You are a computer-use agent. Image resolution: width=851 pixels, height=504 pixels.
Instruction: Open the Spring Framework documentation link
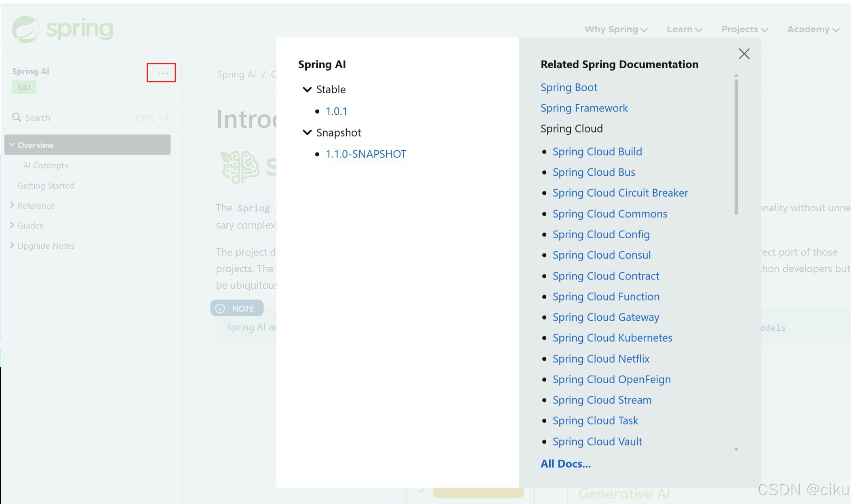(584, 108)
